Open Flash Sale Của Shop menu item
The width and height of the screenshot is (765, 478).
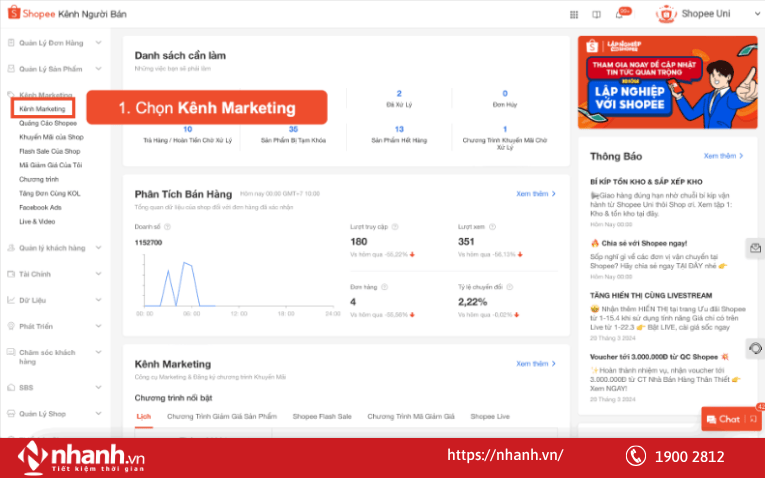pos(50,151)
